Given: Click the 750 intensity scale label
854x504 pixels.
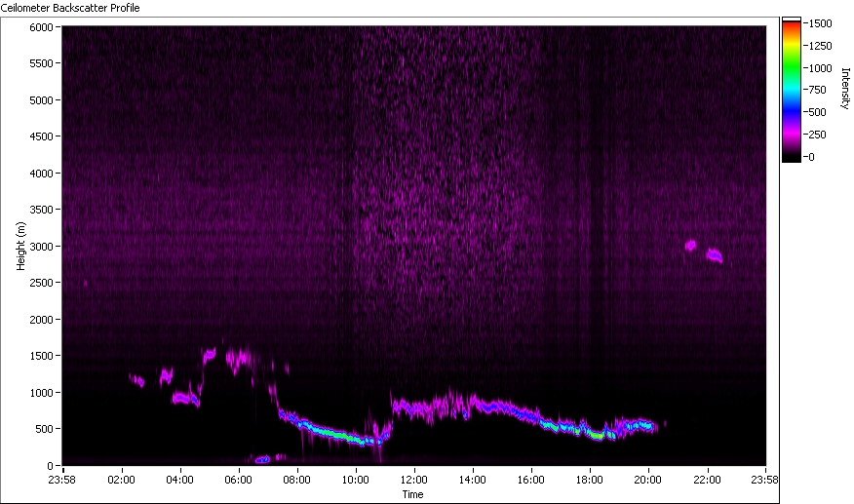Looking at the screenshot, I should click(818, 90).
